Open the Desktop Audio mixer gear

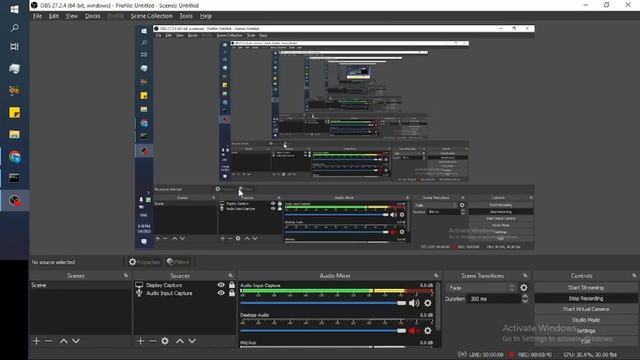pyautogui.click(x=427, y=331)
